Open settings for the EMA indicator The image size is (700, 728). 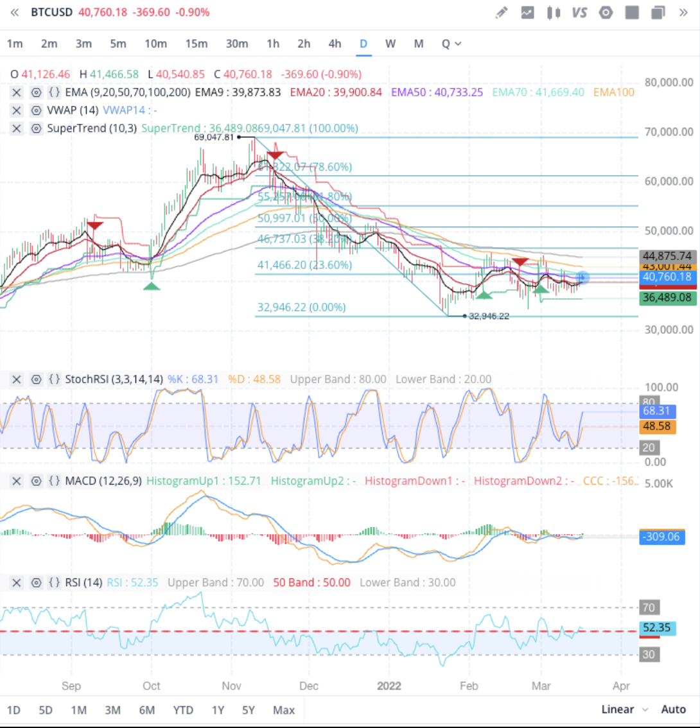37,92
